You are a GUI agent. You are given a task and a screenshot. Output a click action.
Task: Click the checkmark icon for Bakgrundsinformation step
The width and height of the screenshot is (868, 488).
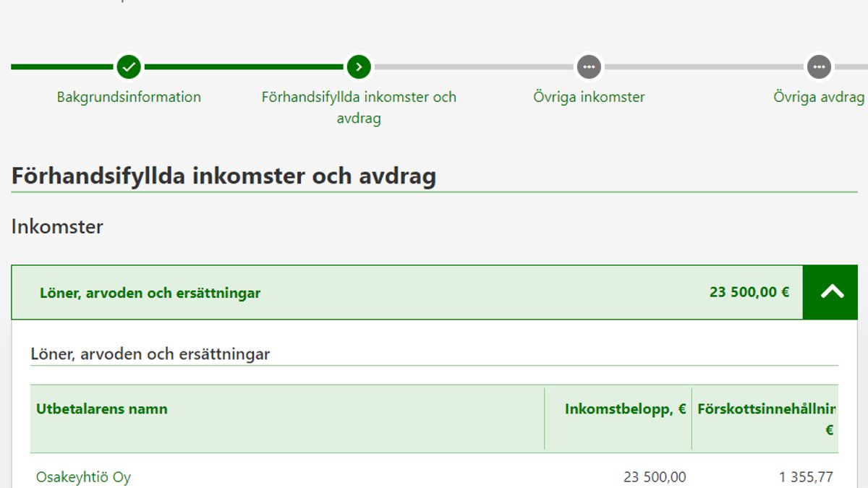click(129, 67)
